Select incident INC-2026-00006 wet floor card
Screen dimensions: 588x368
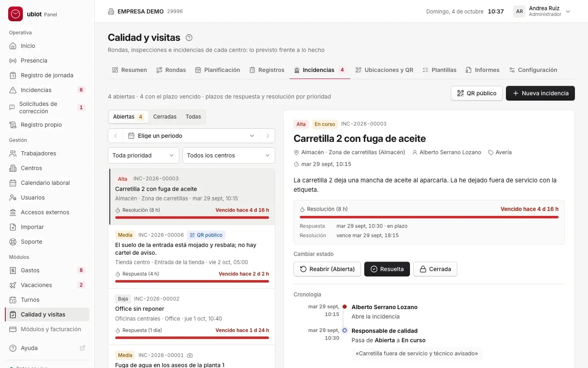click(192, 257)
